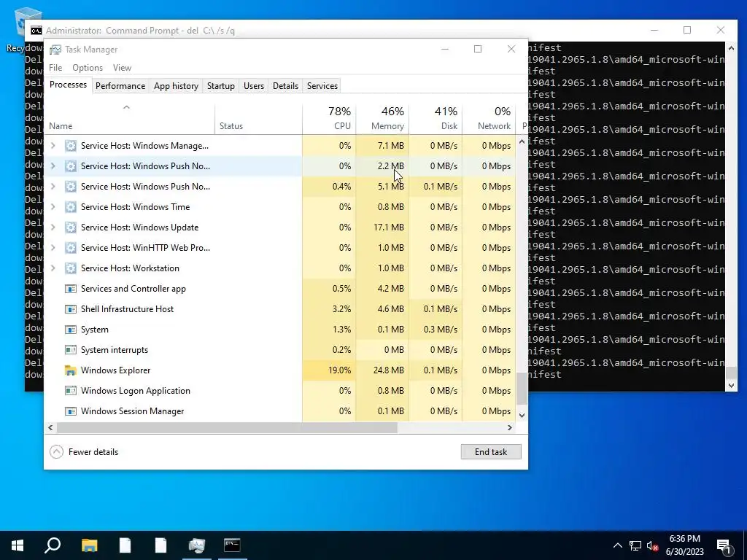Viewport: 747px width, 560px height.
Task: Click the gear icon beside Service Host: Workstation
Action: point(71,268)
